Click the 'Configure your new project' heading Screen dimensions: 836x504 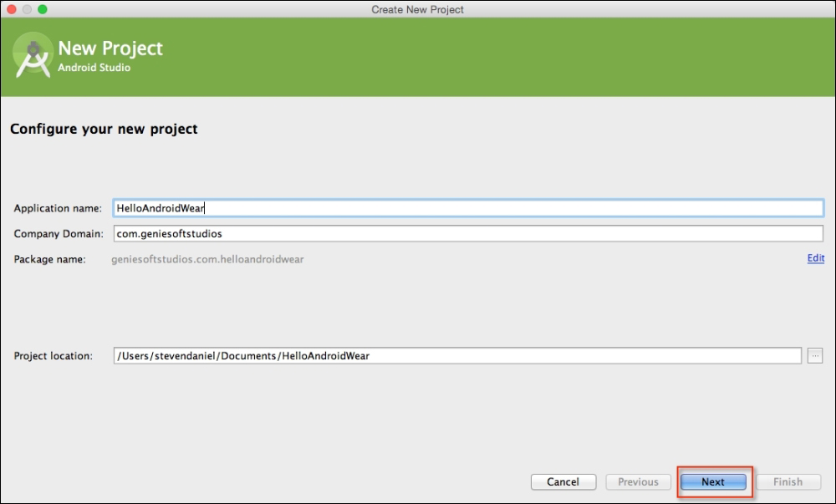(x=104, y=129)
